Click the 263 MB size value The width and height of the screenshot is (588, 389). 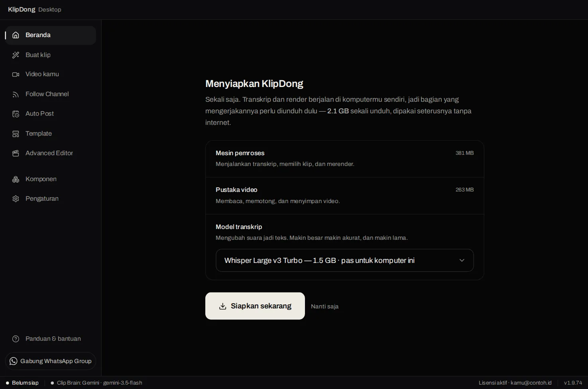pyautogui.click(x=464, y=190)
